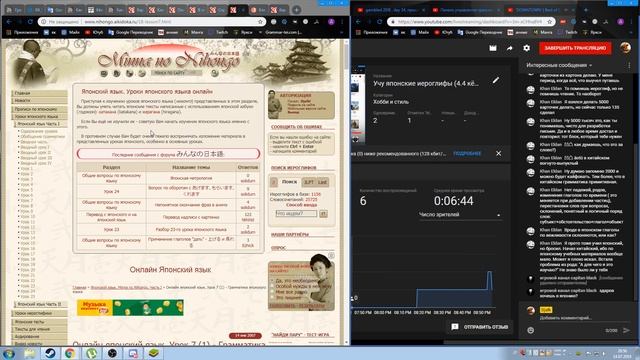Select fourth poll option in the survey

click(272, 298)
